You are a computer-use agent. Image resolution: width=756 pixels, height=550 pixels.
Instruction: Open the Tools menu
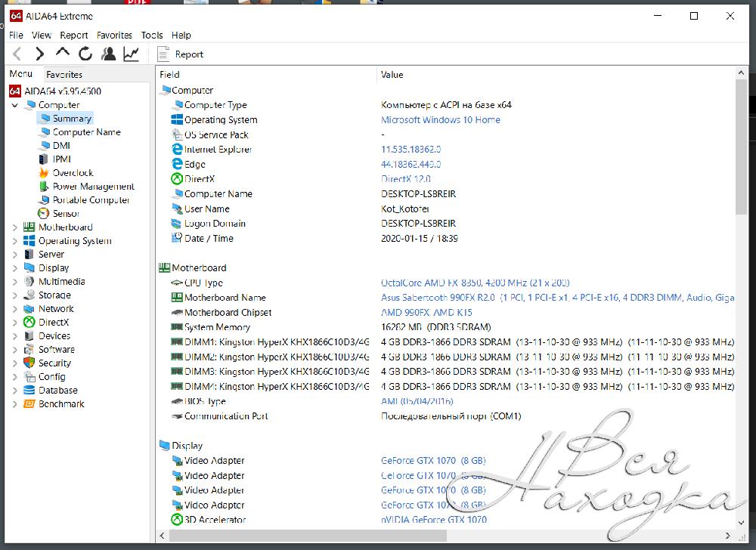(152, 35)
